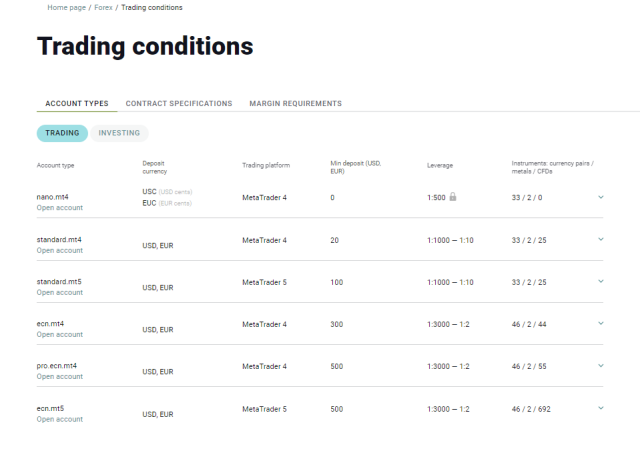Open the Margin Requirements tab
The image size is (640, 453).
[296, 104]
